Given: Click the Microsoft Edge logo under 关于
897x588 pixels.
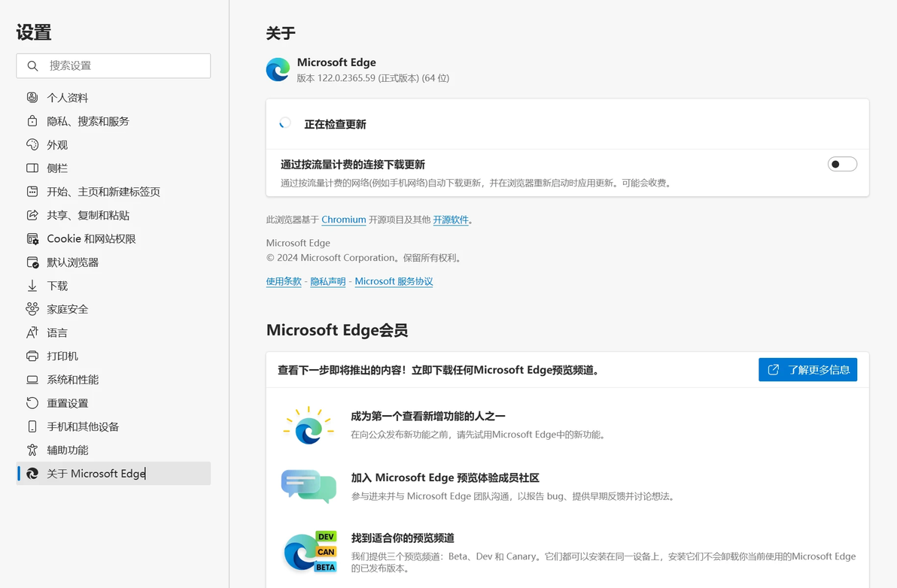Looking at the screenshot, I should pos(278,70).
